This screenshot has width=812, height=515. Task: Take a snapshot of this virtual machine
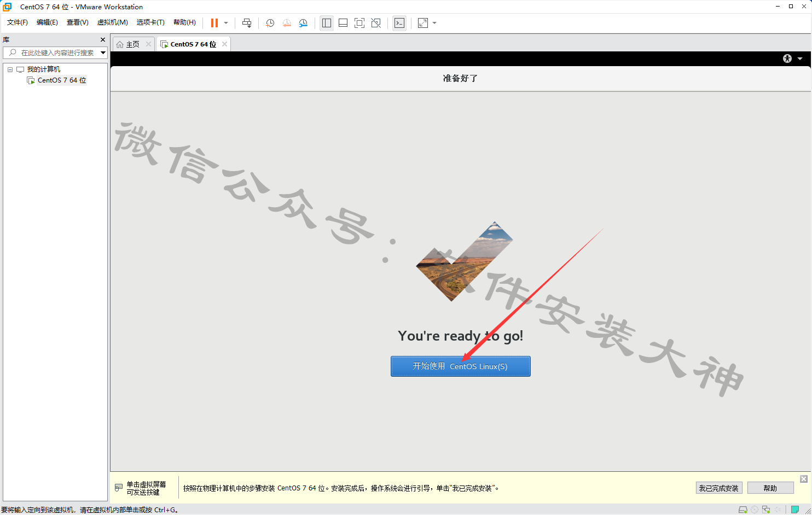pyautogui.click(x=270, y=23)
